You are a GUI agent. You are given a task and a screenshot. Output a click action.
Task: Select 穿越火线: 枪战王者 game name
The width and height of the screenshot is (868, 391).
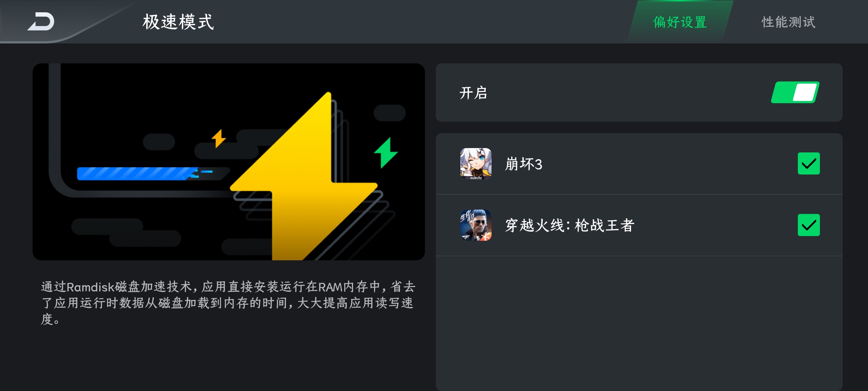point(570,225)
